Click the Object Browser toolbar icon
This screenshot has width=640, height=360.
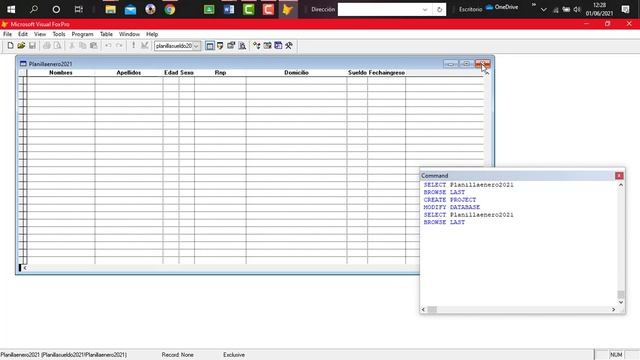[267, 46]
